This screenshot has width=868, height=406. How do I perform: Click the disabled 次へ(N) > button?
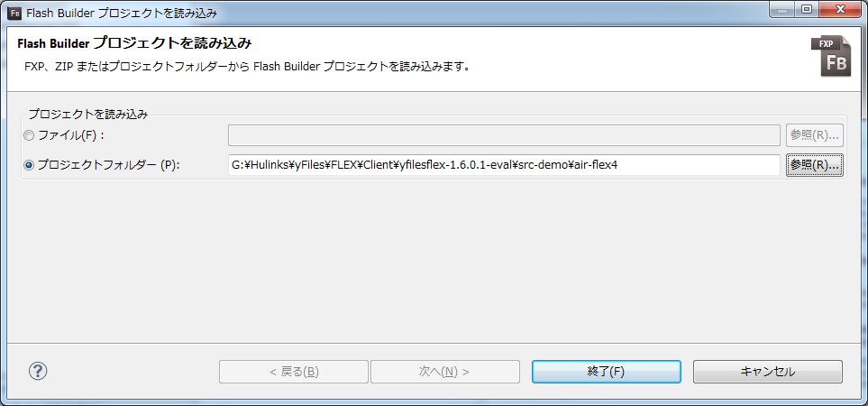[445, 372]
